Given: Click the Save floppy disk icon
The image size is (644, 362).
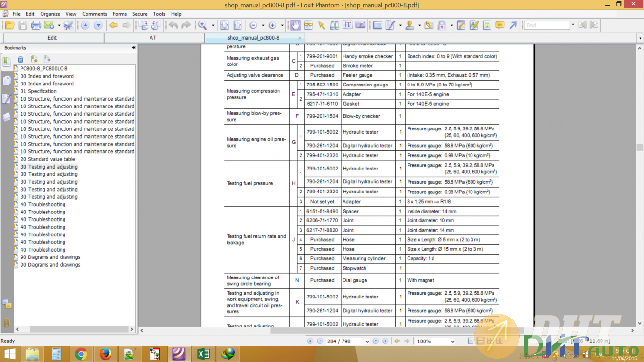Looking at the screenshot, I should pyautogui.click(x=22, y=25).
